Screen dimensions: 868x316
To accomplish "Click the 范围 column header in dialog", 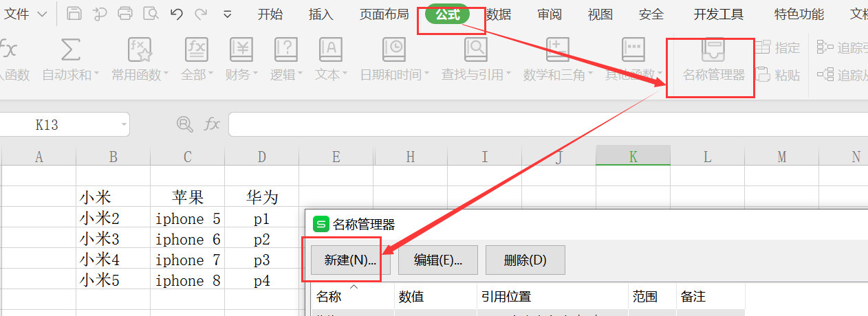I will coord(653,297).
